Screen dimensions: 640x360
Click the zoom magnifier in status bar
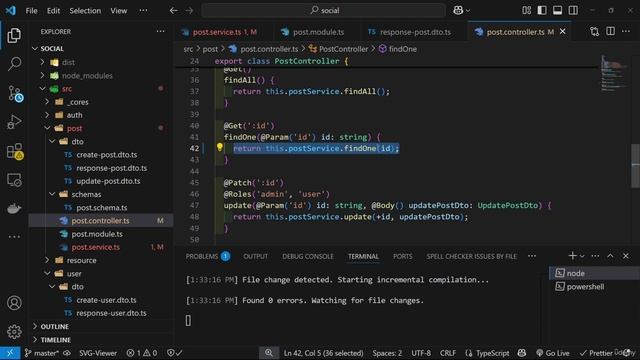point(269,353)
